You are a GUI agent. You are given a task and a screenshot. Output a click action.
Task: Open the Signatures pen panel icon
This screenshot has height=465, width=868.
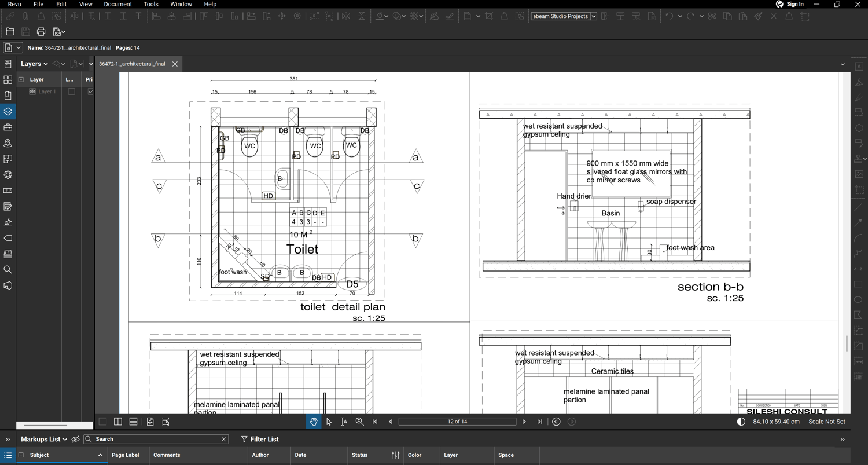8,222
